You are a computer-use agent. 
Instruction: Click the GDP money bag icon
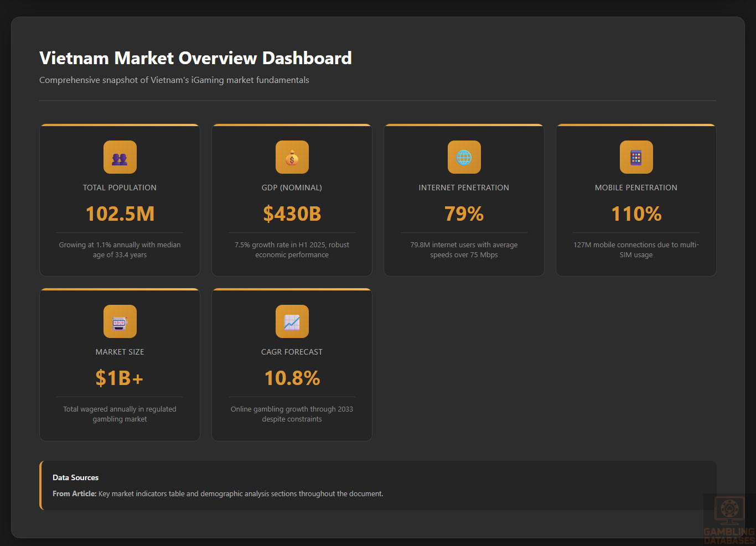click(x=292, y=157)
